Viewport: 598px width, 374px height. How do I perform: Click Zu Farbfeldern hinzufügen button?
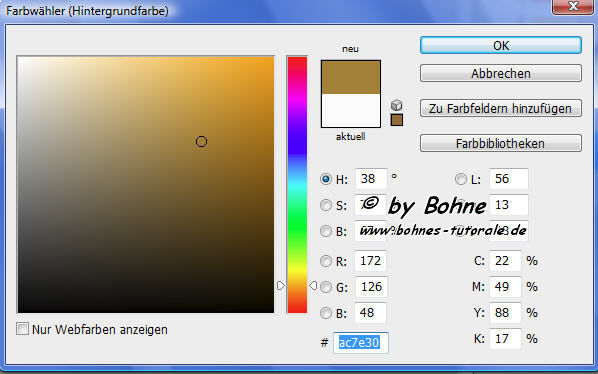(x=501, y=108)
